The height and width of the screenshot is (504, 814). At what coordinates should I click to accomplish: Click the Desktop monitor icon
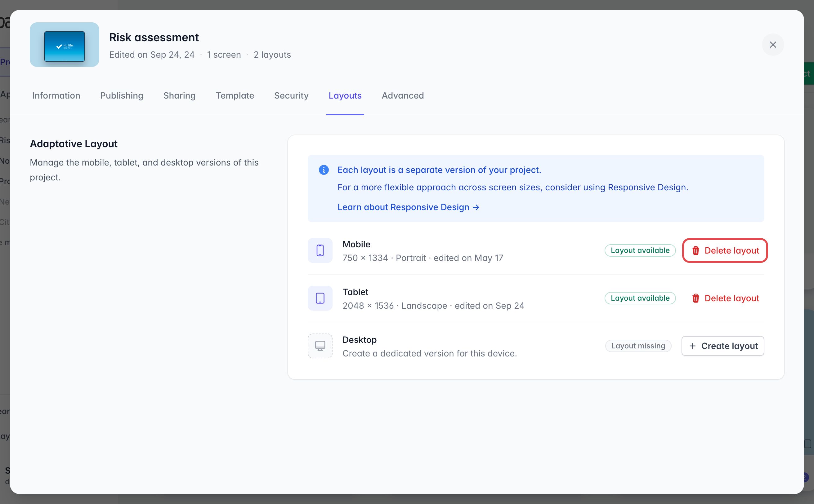pyautogui.click(x=320, y=346)
